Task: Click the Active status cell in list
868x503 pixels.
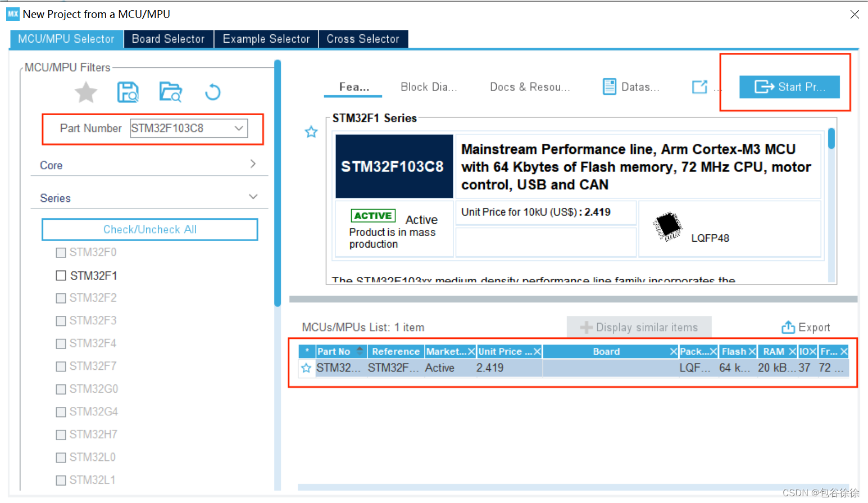Action: click(449, 368)
